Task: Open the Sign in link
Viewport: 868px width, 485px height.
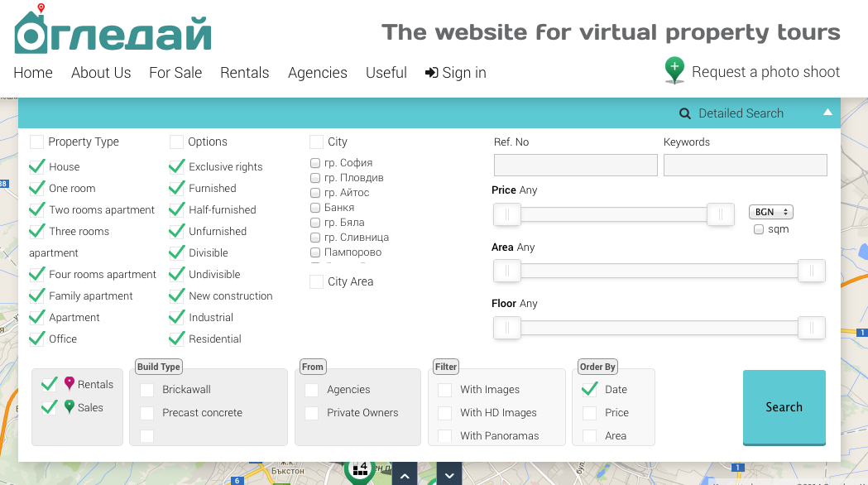Action: (x=456, y=73)
